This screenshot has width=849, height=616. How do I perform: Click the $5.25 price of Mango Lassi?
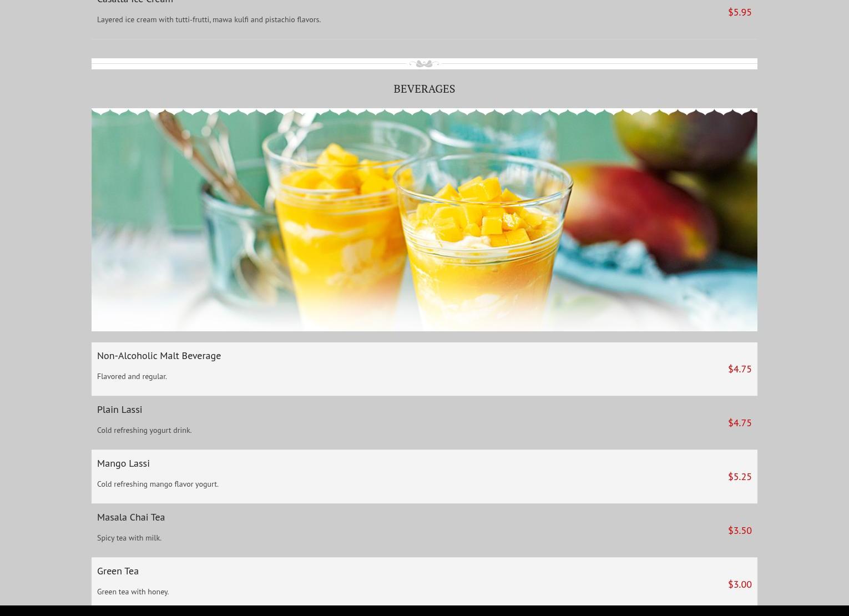(x=740, y=477)
